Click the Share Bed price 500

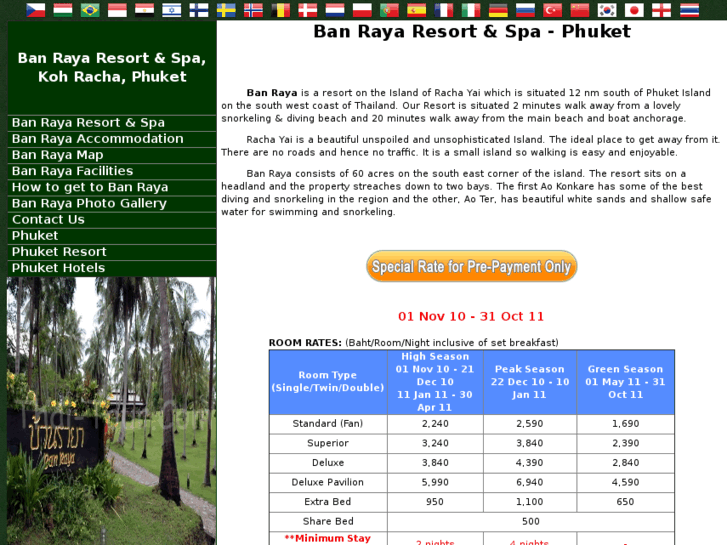[x=530, y=521]
